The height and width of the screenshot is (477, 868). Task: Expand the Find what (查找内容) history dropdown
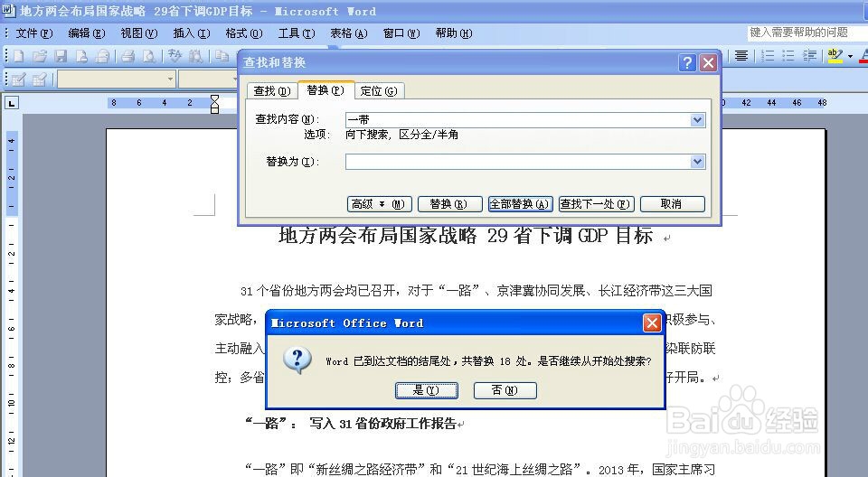[x=697, y=119]
